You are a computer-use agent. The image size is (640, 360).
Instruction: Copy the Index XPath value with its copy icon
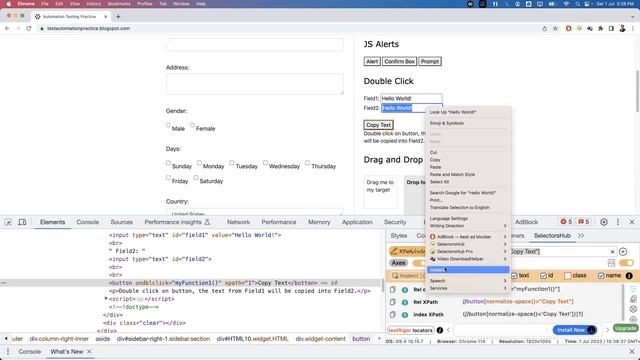(x=392, y=314)
